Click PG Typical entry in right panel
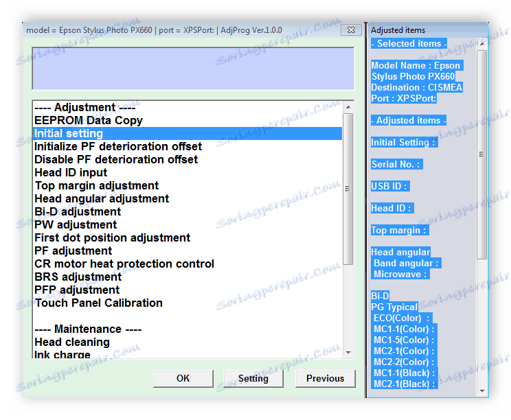 point(394,307)
